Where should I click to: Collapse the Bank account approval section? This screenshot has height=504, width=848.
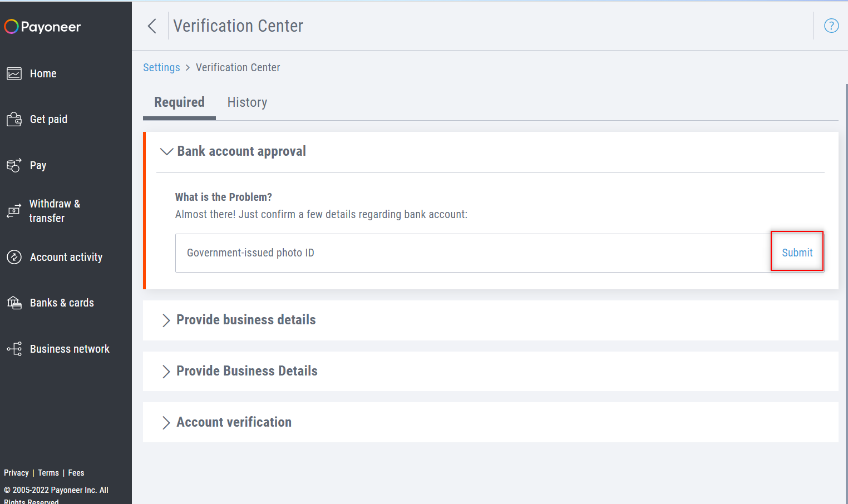click(166, 151)
